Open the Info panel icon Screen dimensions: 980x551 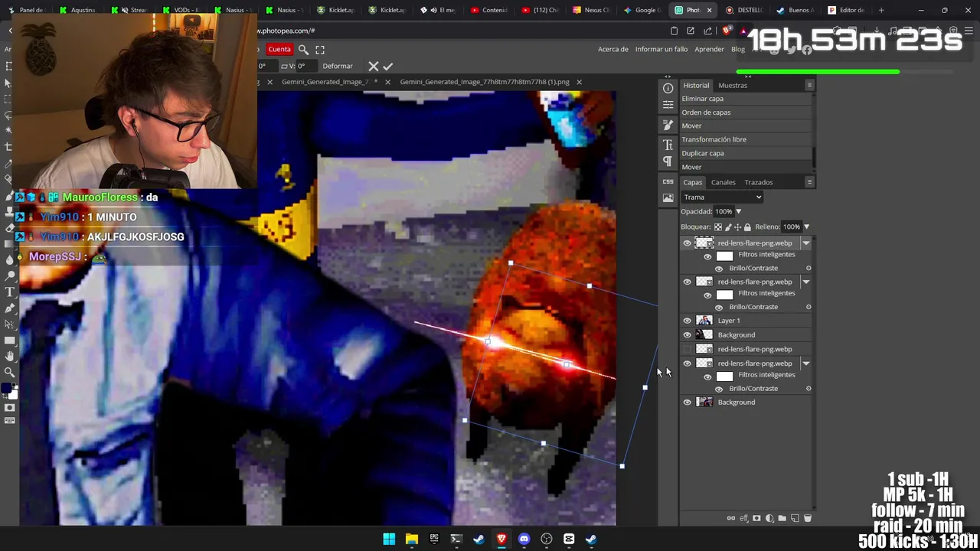point(668,88)
